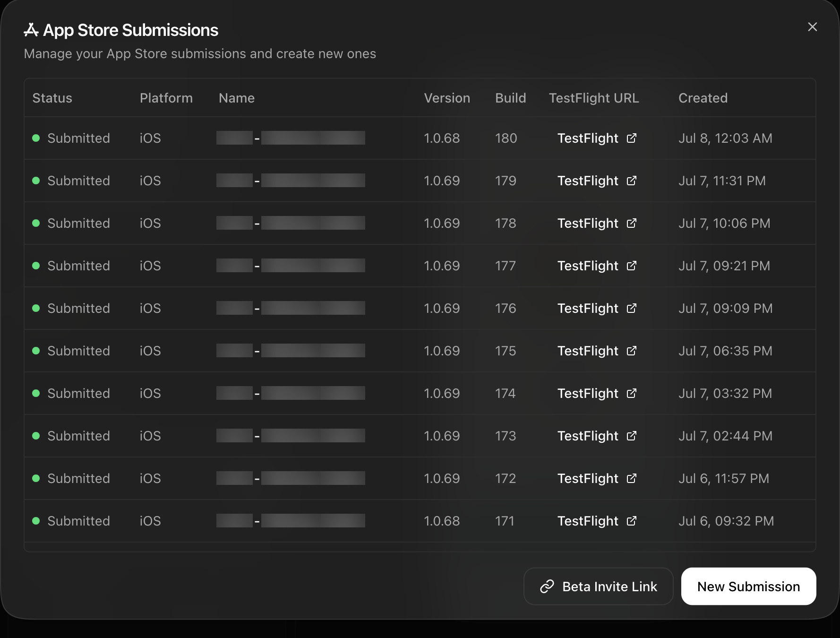
Task: Click green status dot for build 179
Action: 36,181
